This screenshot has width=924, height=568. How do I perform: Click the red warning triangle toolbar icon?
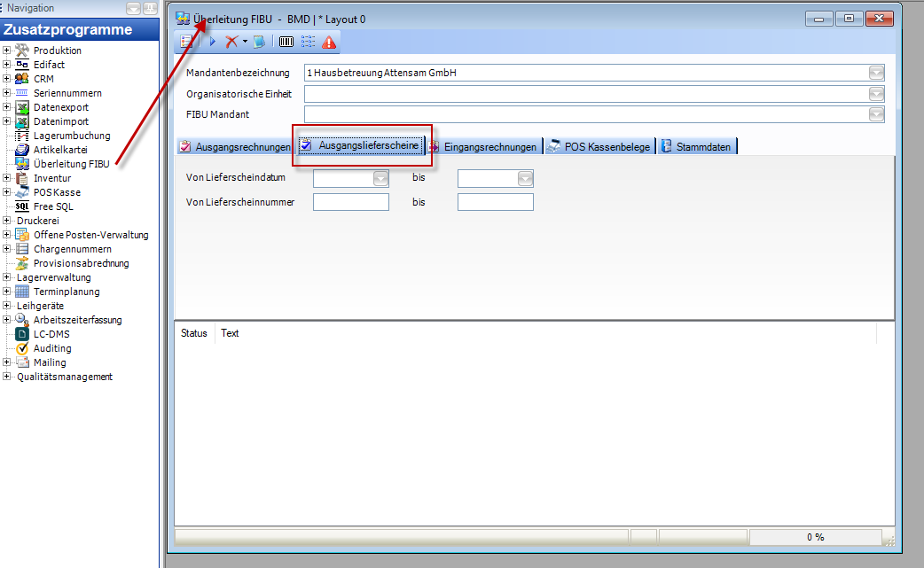point(329,42)
